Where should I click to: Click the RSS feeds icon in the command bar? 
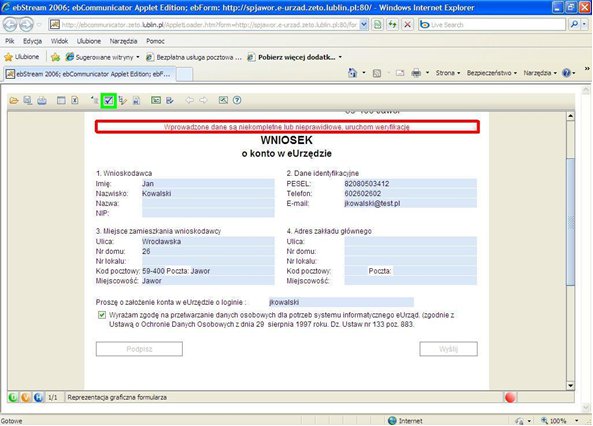(x=377, y=73)
